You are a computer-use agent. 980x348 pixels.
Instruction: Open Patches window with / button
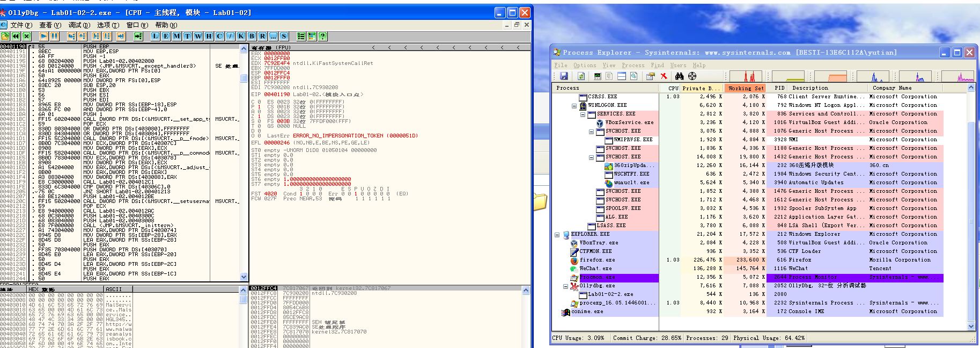point(230,36)
